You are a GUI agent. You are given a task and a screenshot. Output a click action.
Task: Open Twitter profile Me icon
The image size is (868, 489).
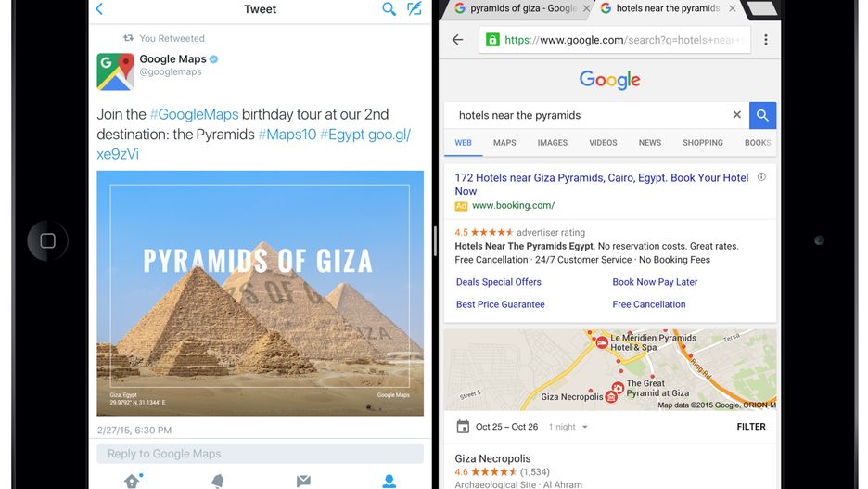[389, 481]
